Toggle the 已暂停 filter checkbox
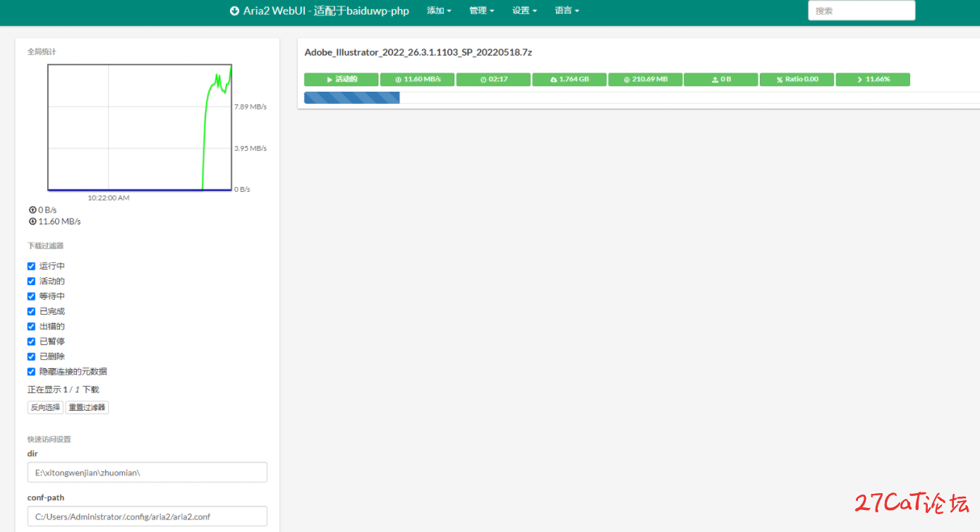Screen dimensions: 980x532 click(x=31, y=341)
